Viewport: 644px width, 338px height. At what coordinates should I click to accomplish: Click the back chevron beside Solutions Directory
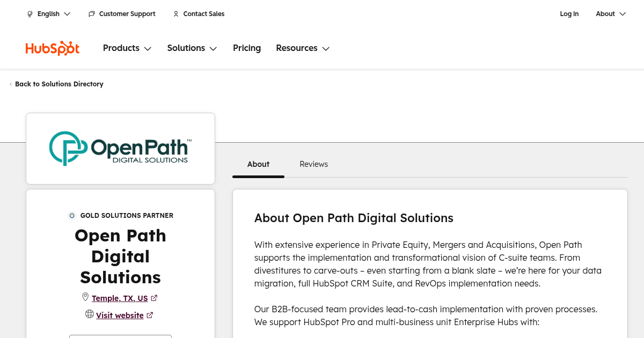(11, 84)
